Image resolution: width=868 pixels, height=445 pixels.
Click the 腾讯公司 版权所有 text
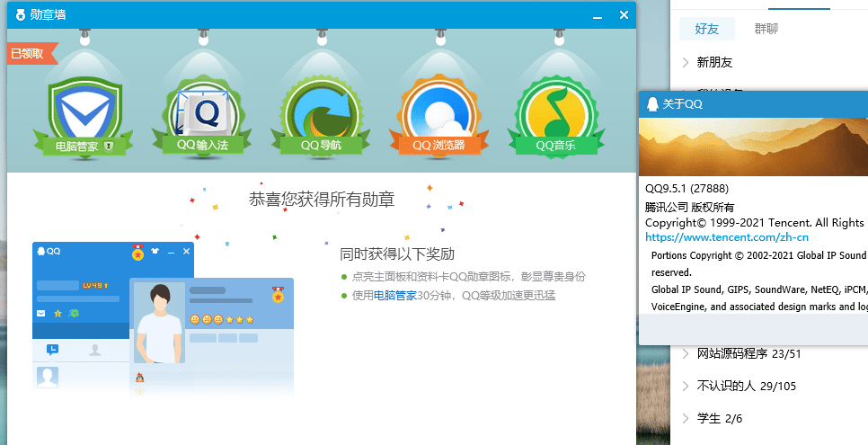690,208
